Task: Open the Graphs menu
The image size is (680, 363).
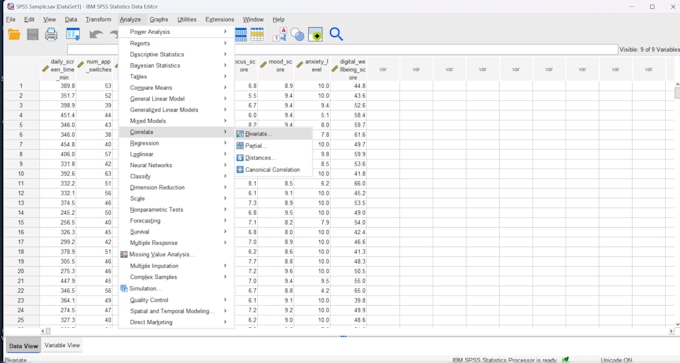Action: pos(159,20)
